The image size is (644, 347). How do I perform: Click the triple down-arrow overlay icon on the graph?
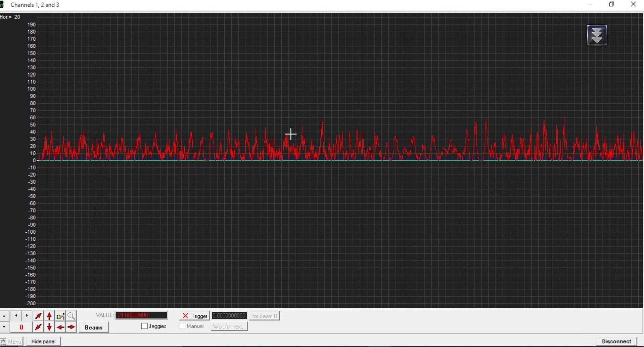pos(597,35)
